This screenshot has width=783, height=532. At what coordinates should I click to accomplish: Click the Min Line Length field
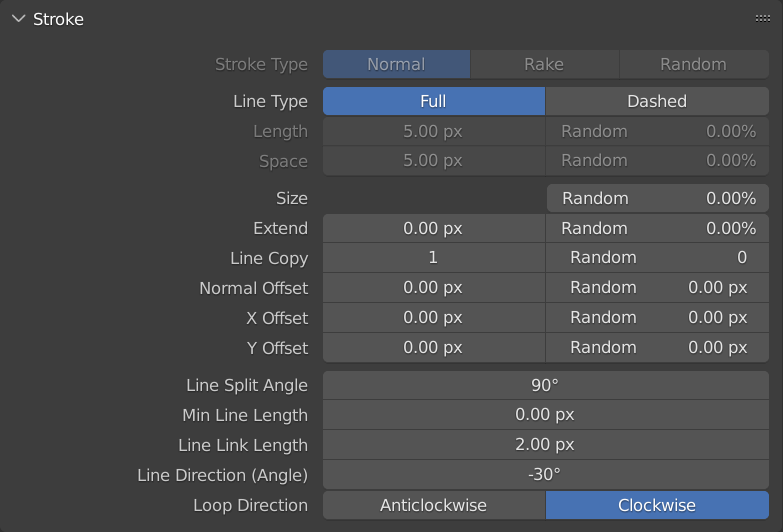[x=545, y=415]
